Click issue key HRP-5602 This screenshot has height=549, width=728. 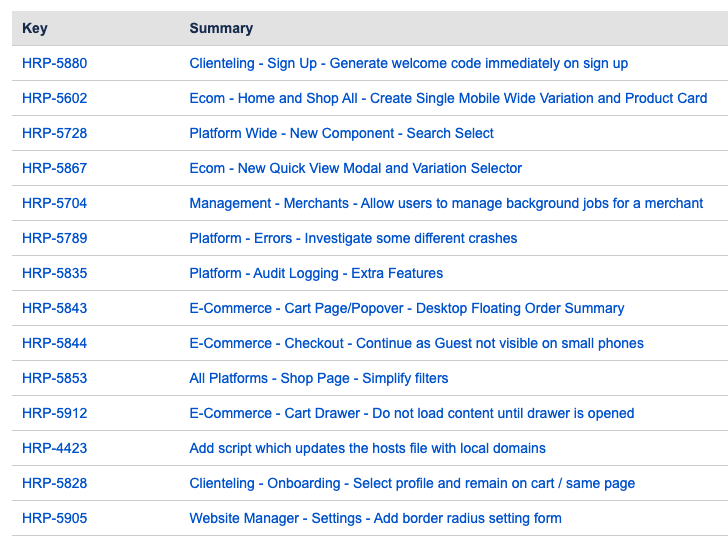[x=54, y=98]
